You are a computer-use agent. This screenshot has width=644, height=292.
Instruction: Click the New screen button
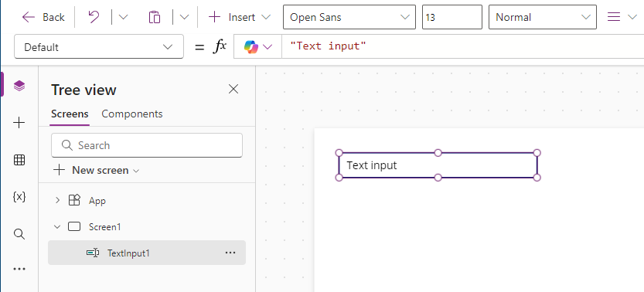(97, 170)
